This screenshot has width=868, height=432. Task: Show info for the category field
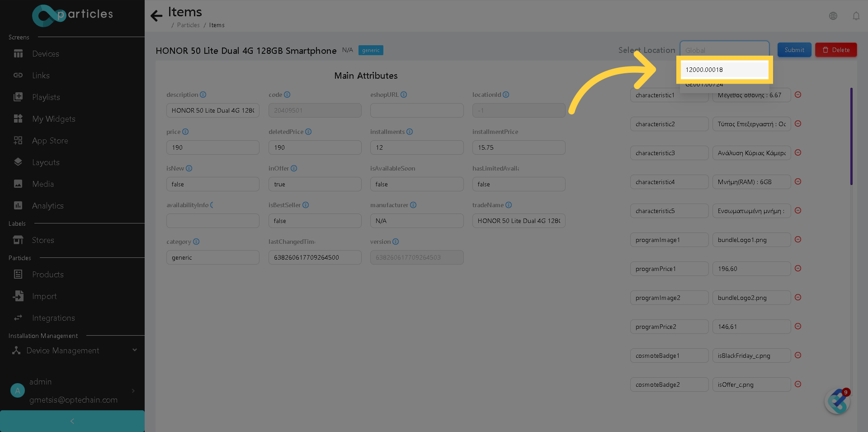click(196, 242)
